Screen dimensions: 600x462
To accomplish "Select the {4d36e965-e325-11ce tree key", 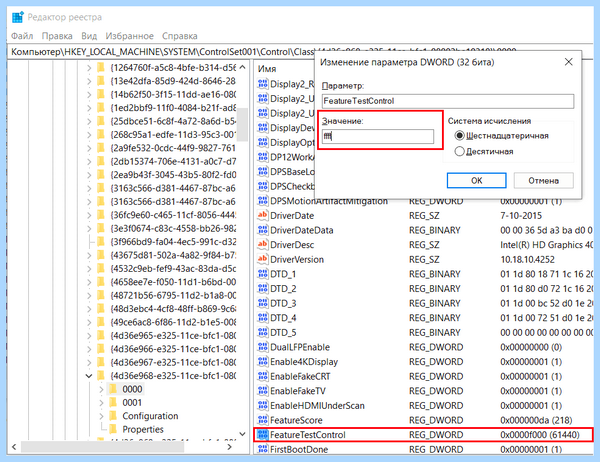I will (x=173, y=336).
